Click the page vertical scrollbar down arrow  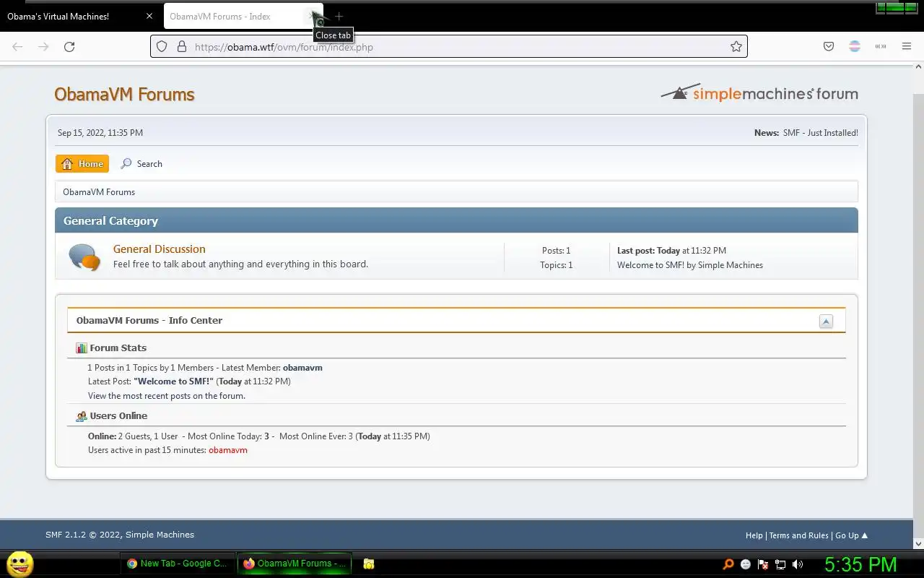(x=918, y=543)
